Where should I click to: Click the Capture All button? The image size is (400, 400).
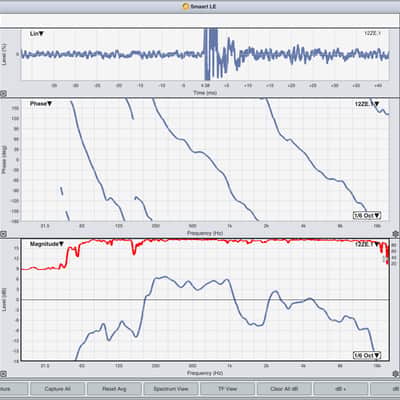pos(57,389)
